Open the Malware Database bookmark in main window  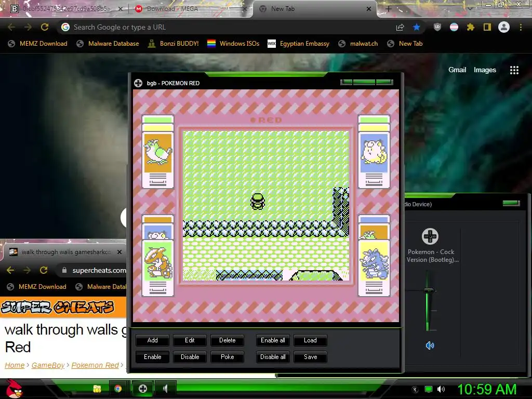108,44
